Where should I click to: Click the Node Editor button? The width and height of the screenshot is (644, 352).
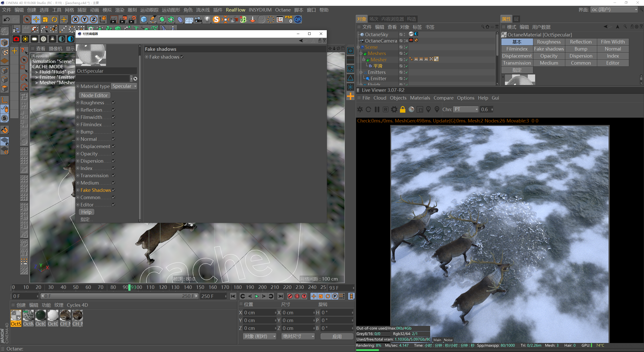[94, 95]
